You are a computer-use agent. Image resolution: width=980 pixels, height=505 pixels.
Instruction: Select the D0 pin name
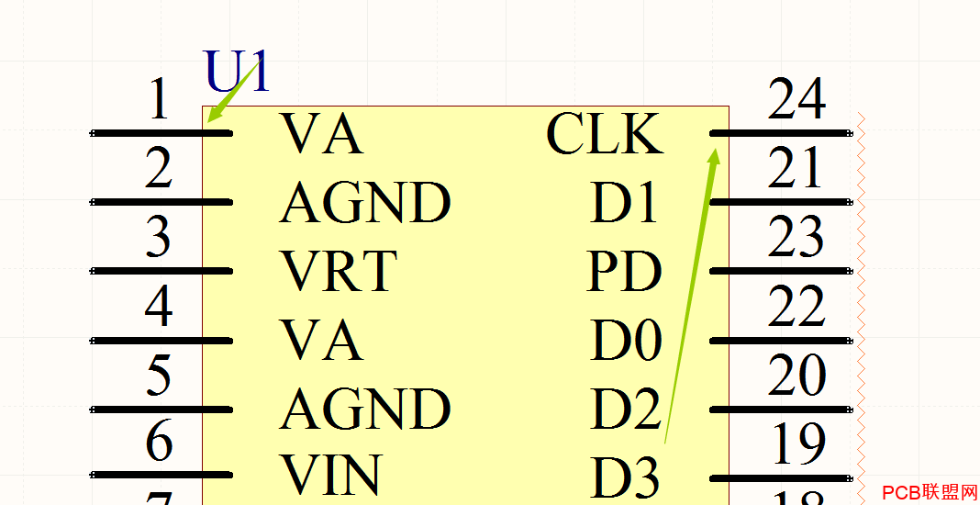click(626, 341)
